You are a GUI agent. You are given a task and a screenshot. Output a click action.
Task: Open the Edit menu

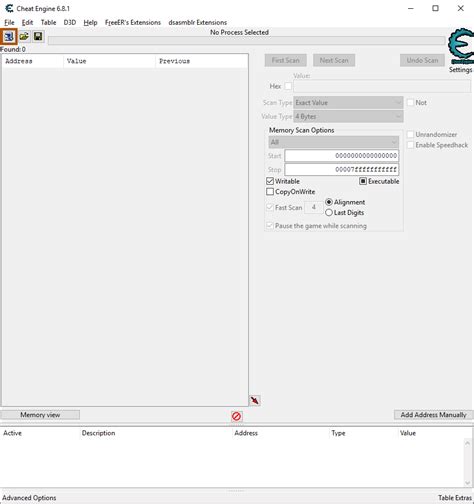click(x=27, y=22)
